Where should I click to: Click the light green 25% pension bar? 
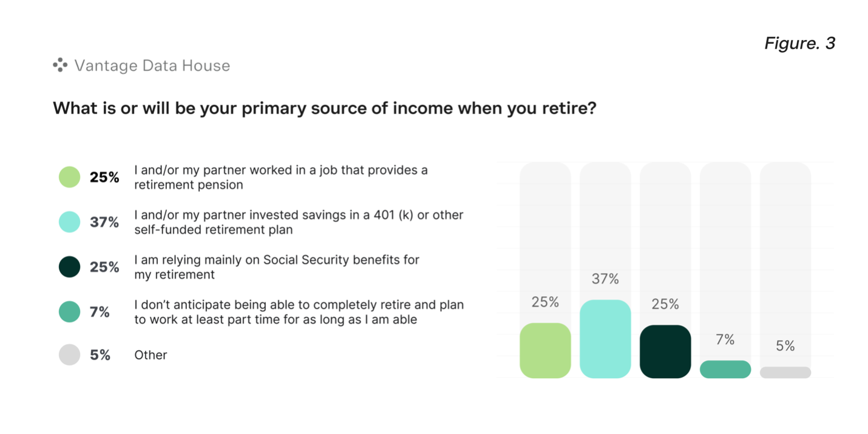545,350
